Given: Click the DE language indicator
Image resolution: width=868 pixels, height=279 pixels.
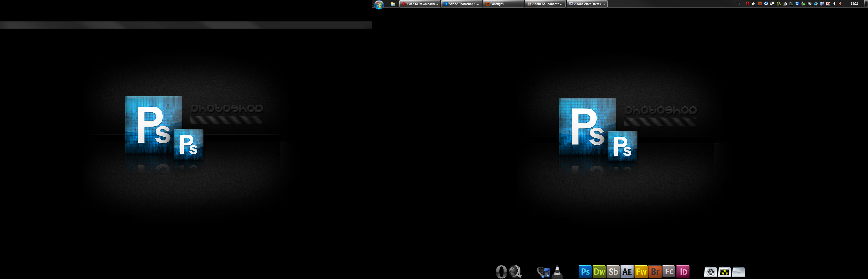Looking at the screenshot, I should [x=739, y=4].
